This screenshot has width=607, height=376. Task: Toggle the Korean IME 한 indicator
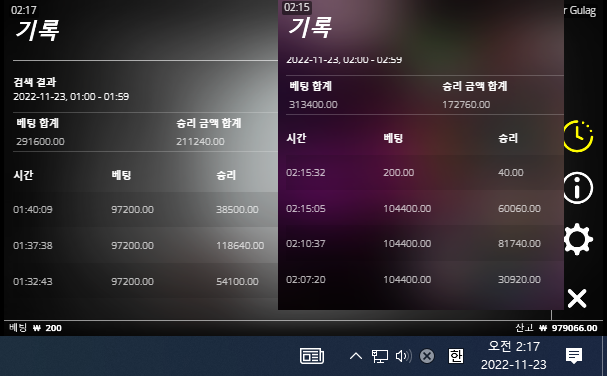[456, 356]
